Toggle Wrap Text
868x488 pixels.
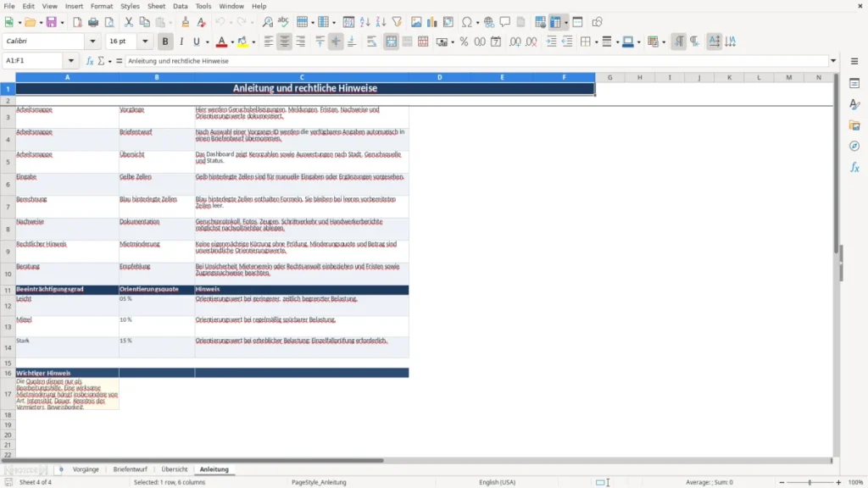(x=371, y=42)
